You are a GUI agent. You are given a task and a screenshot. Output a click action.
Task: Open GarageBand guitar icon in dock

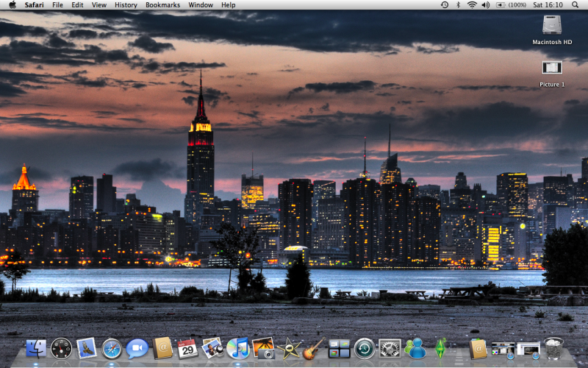[x=314, y=348]
